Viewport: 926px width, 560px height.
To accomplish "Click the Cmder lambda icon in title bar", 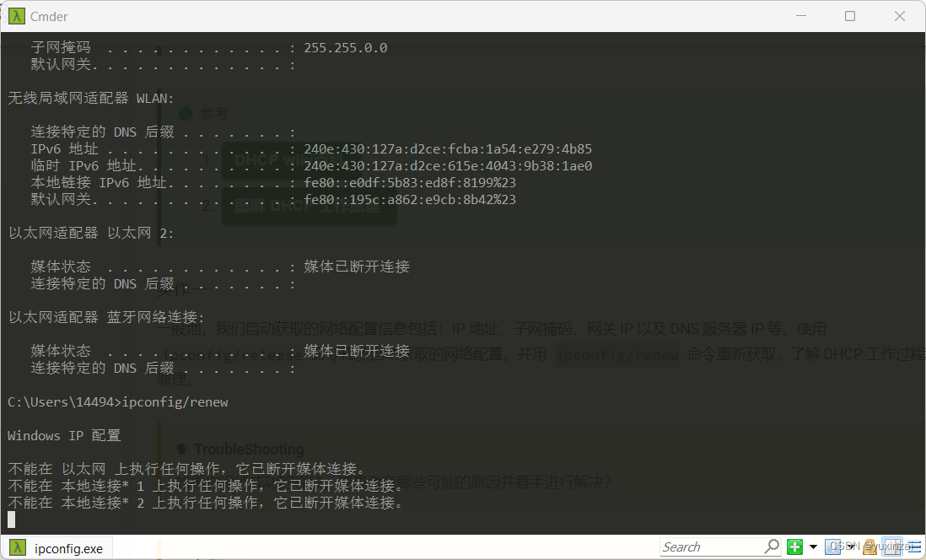I will click(17, 16).
